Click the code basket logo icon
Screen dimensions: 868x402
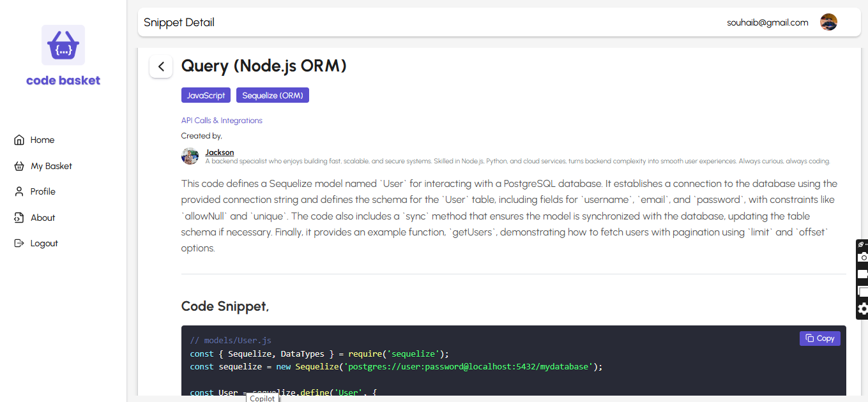click(x=63, y=45)
